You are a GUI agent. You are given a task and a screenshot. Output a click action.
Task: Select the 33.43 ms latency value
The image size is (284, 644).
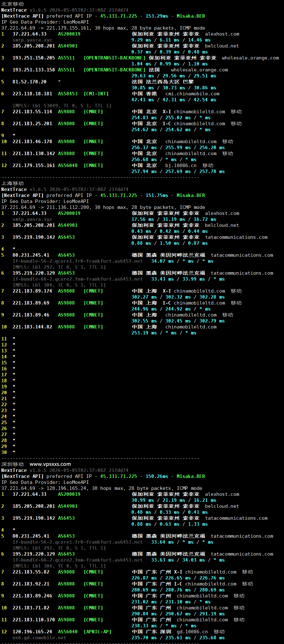tap(163, 279)
